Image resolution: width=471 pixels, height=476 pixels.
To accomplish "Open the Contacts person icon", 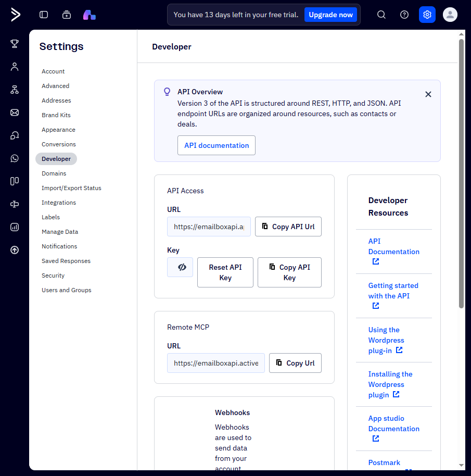I will pyautogui.click(x=15, y=67).
